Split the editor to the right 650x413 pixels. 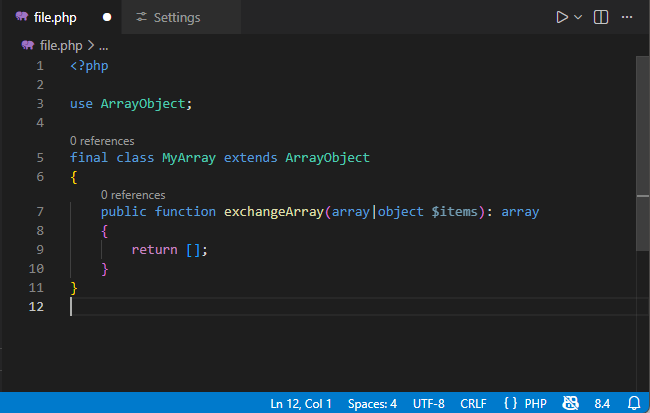[x=601, y=17]
